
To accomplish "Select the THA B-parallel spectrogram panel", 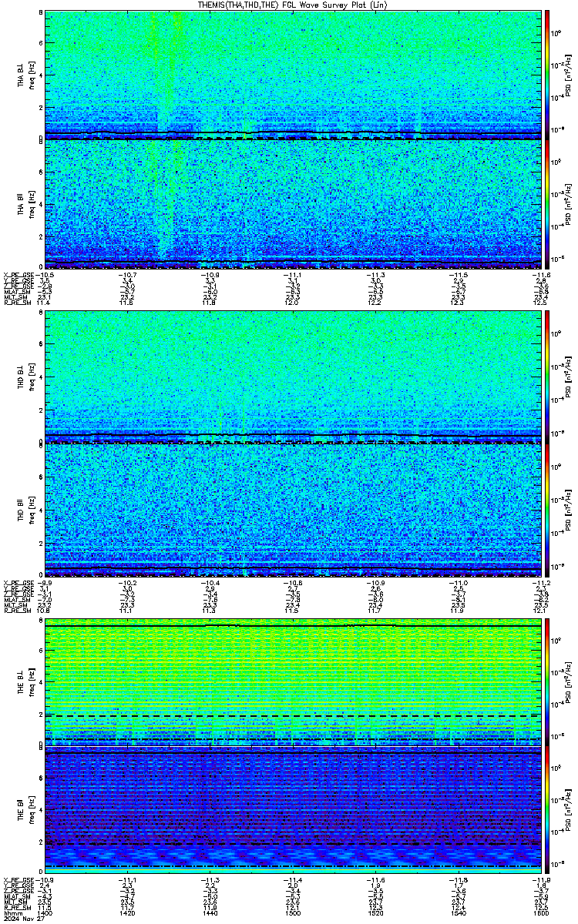I will coord(293,203).
